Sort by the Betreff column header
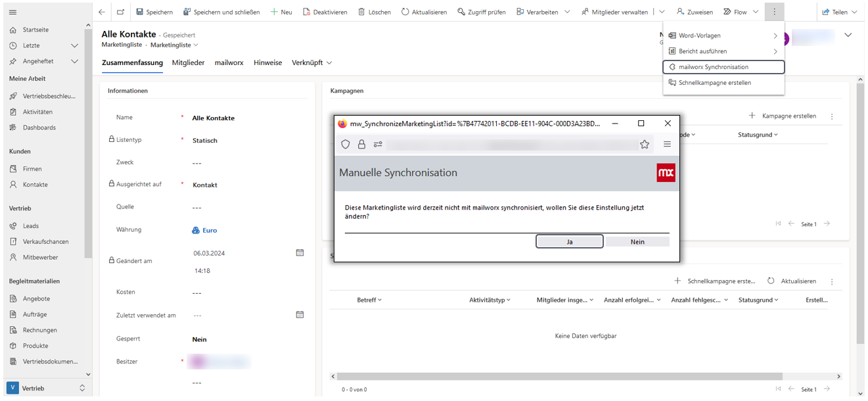 (x=369, y=300)
